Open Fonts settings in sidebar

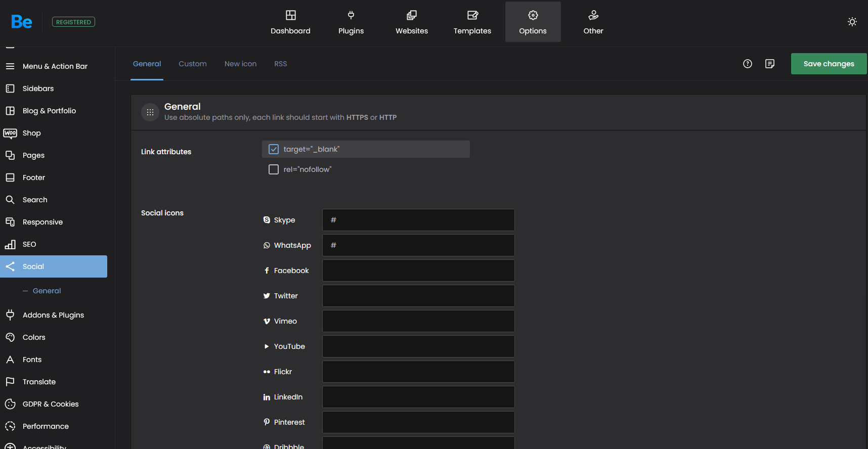coord(54,360)
